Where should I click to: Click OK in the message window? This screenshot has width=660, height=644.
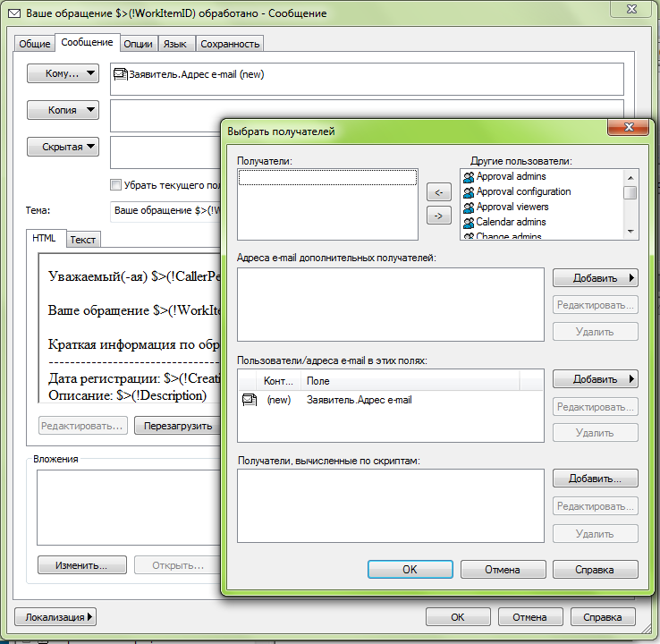coord(458,617)
